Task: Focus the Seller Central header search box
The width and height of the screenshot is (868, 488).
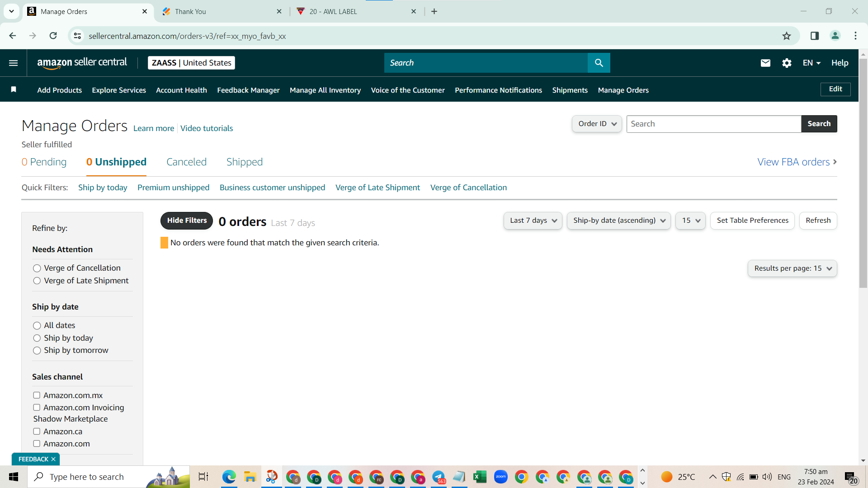Action: tap(486, 63)
